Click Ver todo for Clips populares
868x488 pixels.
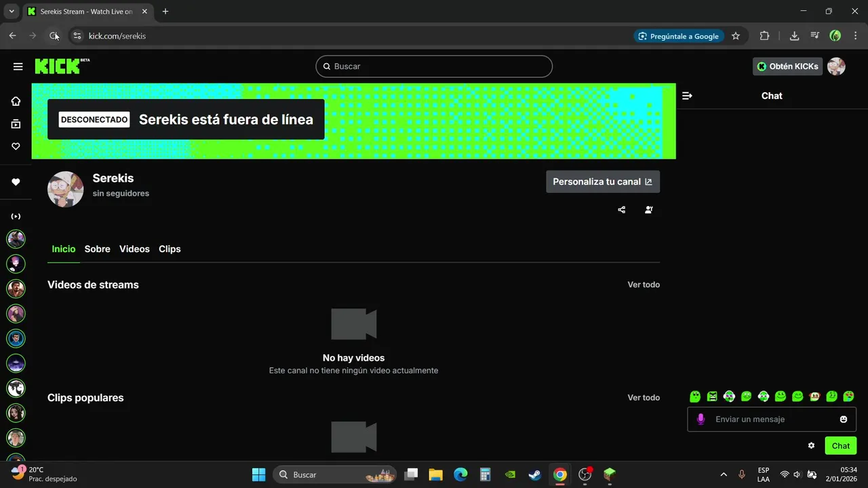pos(644,398)
